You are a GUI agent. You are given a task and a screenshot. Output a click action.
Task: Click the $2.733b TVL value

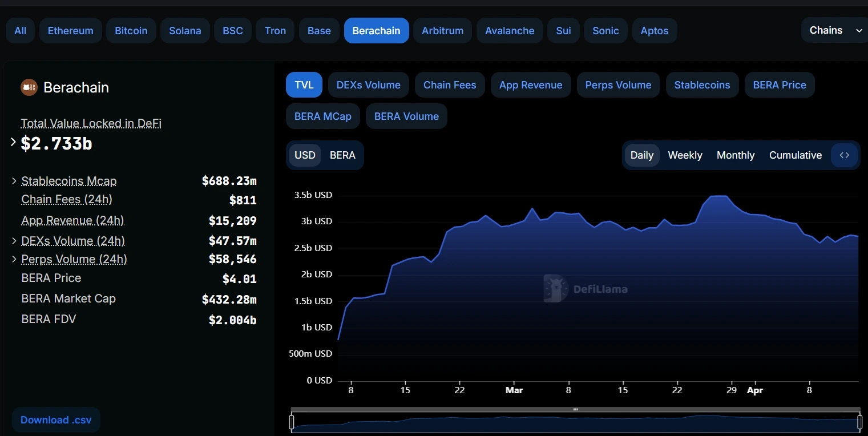point(56,144)
